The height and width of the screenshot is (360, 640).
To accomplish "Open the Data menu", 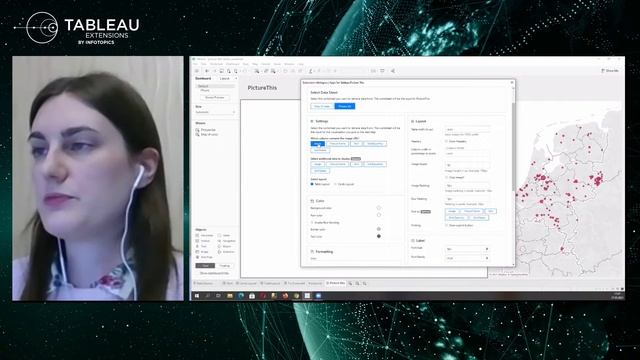I will click(x=204, y=64).
